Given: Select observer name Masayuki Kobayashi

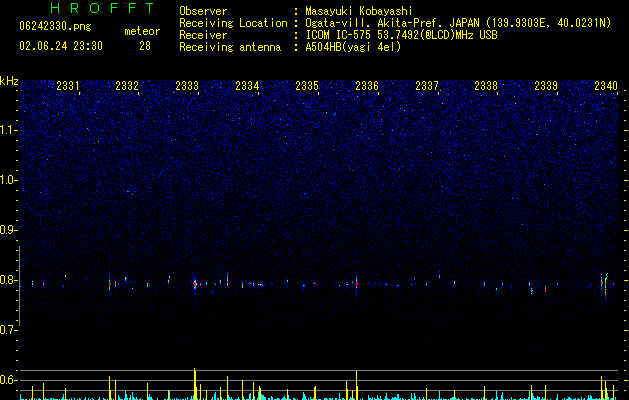Looking at the screenshot, I should click(359, 11).
